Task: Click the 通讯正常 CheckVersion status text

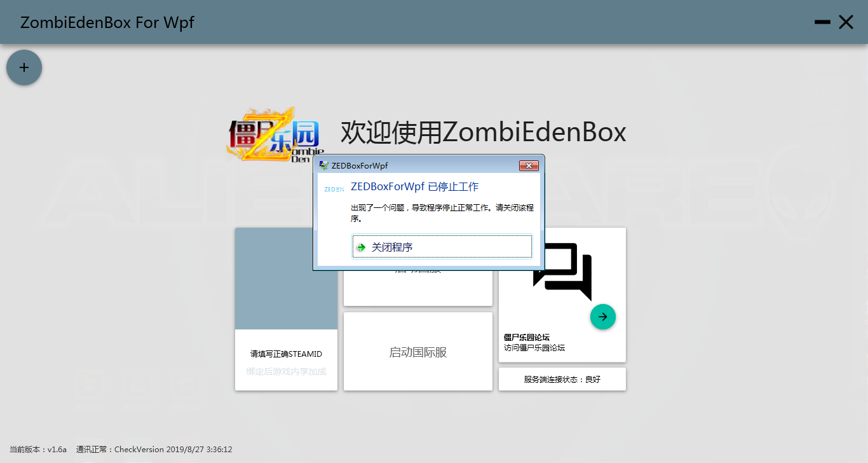Action: tap(154, 450)
